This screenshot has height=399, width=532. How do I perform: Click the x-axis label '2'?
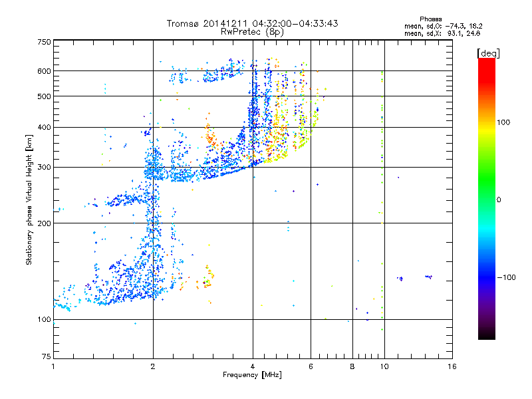coord(153,366)
